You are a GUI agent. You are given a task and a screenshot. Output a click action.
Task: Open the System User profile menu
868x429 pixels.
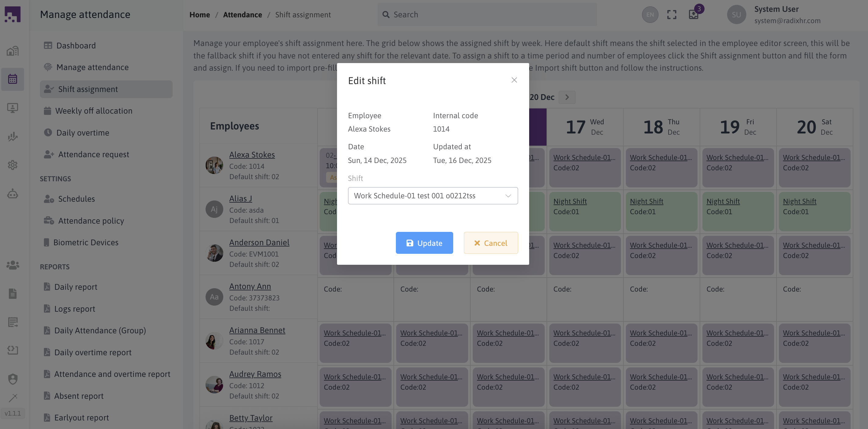775,15
